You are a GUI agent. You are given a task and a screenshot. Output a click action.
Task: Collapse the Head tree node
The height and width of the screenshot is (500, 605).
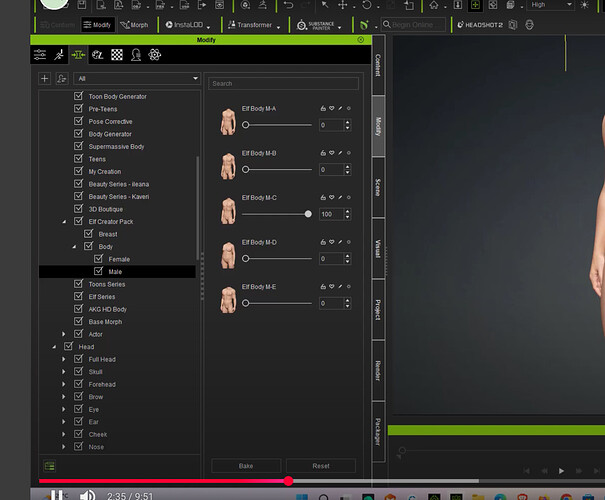click(54, 347)
